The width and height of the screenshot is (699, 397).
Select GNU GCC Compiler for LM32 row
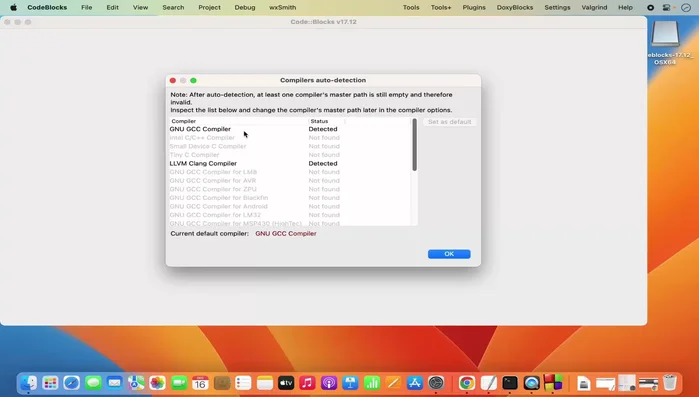click(x=290, y=215)
